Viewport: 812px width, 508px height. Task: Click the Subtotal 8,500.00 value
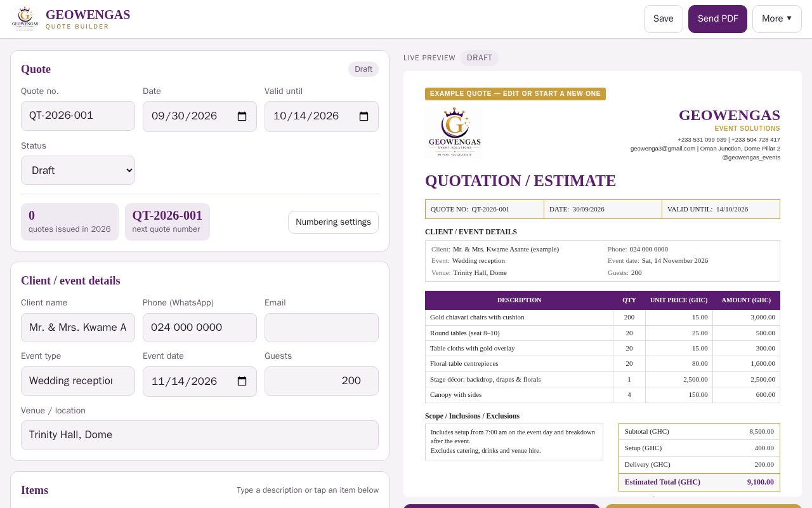pyautogui.click(x=761, y=431)
